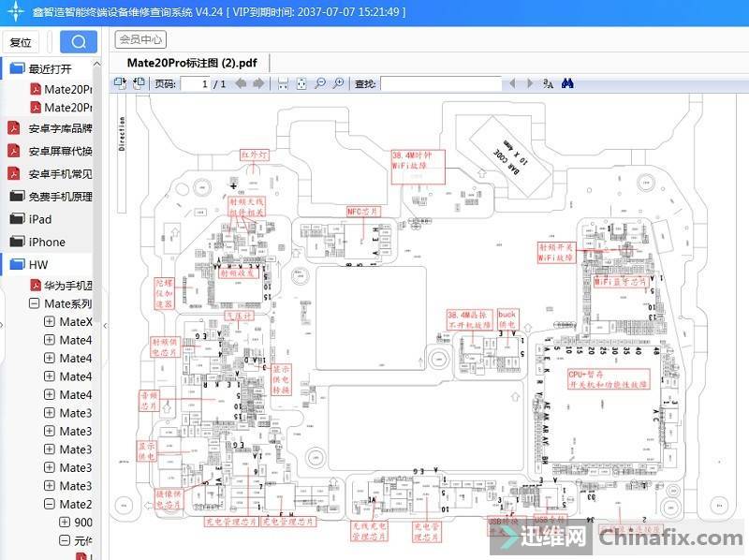Select the Mate20Pro标注图 (2).pdf tab
The width and height of the screenshot is (749, 560).
tap(191, 63)
